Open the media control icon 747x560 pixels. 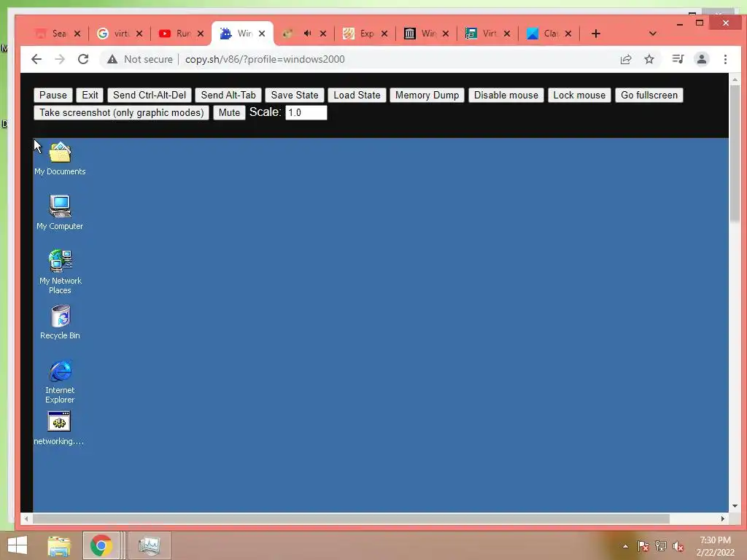tap(678, 59)
